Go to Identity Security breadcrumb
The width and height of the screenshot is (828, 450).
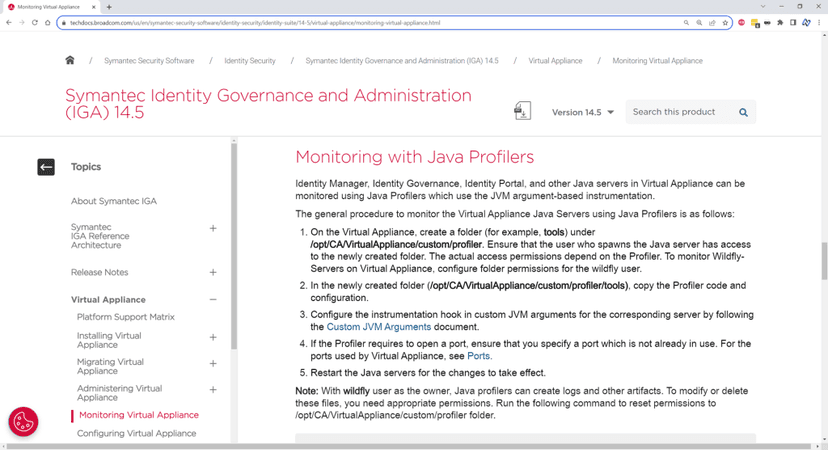(250, 61)
